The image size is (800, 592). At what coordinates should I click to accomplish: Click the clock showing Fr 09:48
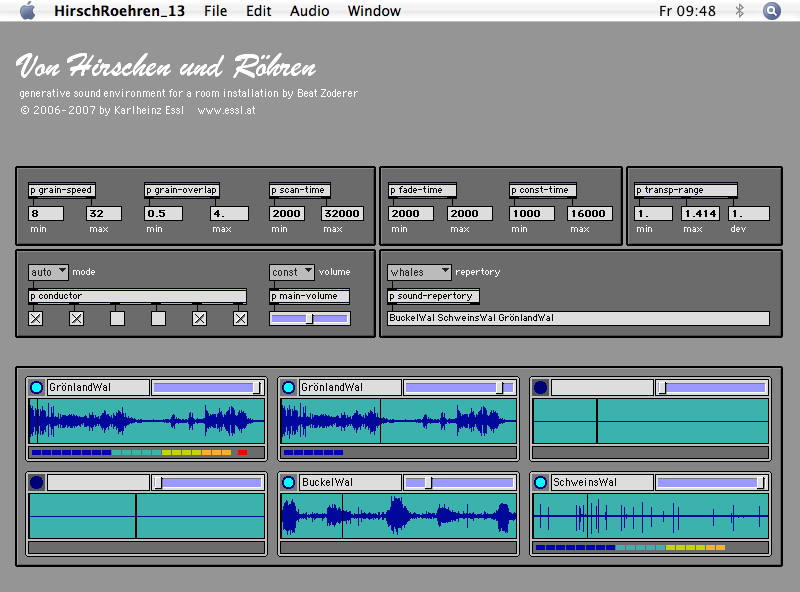(x=687, y=11)
